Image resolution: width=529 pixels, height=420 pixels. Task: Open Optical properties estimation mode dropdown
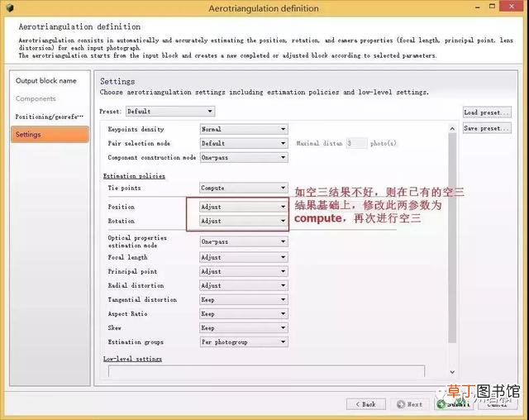point(244,241)
